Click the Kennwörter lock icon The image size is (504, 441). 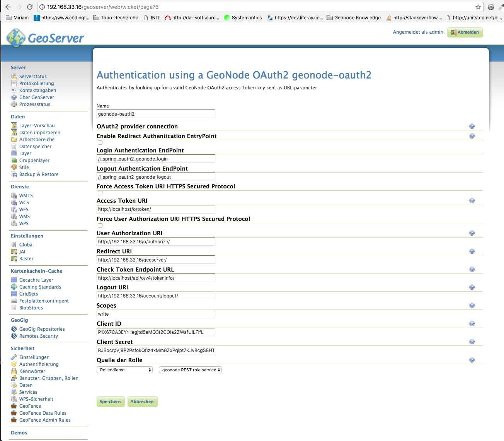click(14, 371)
